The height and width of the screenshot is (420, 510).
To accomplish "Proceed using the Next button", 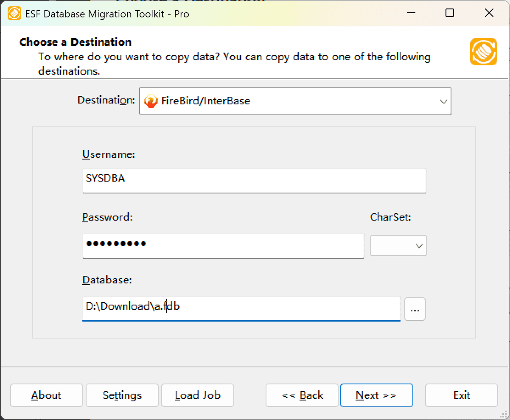I will pos(376,395).
